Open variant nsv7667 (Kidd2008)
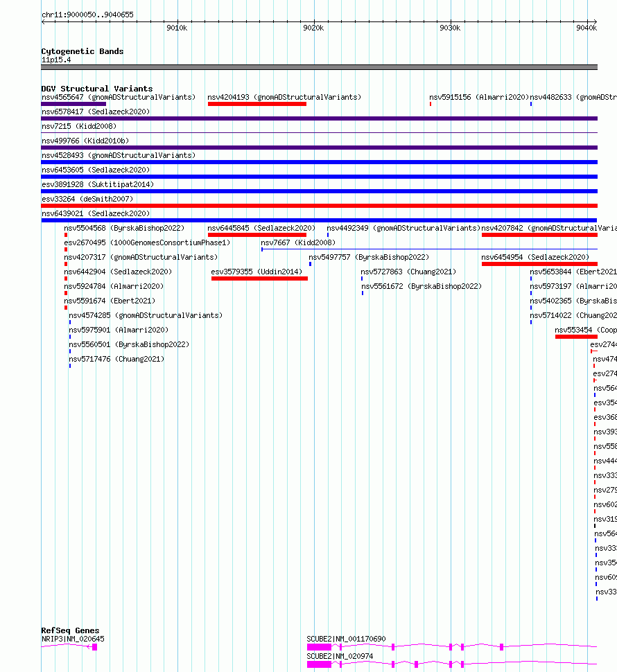The height and width of the screenshot is (672, 617). 298,243
